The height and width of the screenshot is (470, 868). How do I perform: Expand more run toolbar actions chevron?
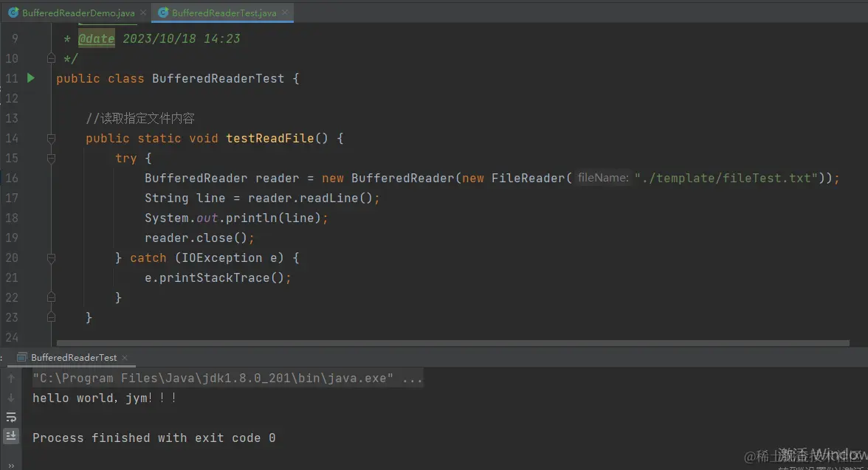[x=11, y=465]
